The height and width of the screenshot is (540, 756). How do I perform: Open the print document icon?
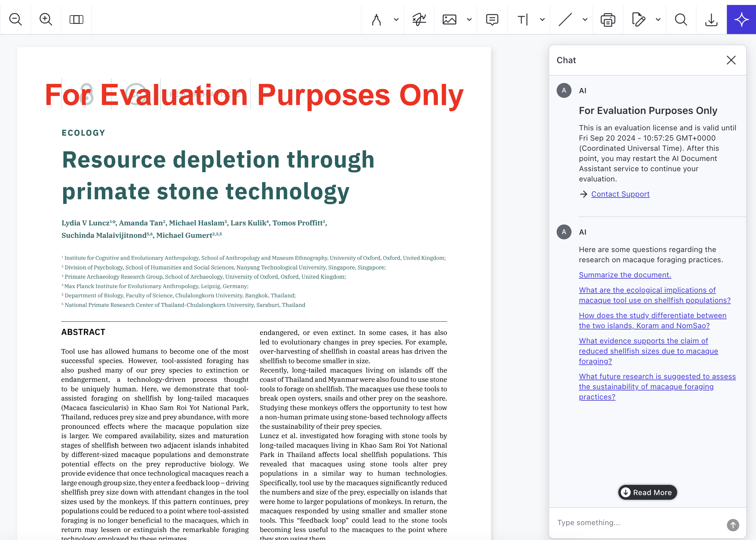pyautogui.click(x=608, y=19)
